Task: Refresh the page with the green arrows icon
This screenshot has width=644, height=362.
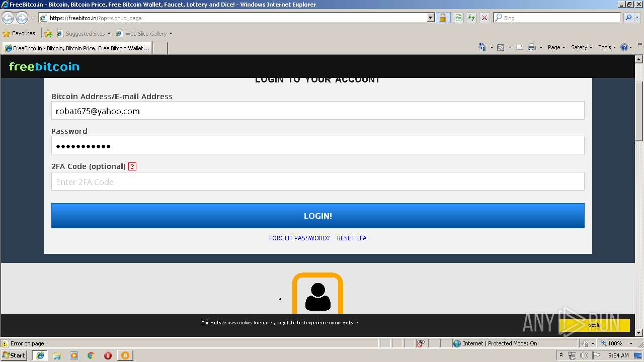Action: point(471,18)
